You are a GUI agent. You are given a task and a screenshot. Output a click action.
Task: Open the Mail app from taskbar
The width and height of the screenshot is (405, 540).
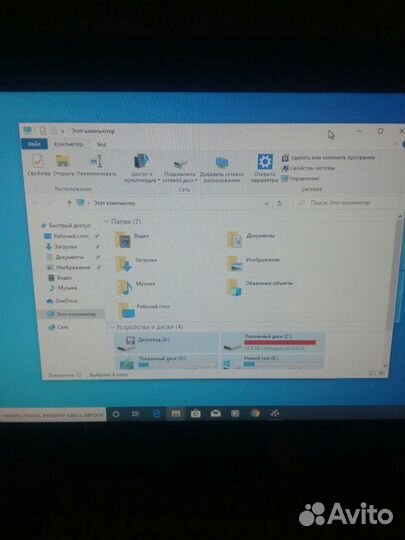pyautogui.click(x=216, y=413)
